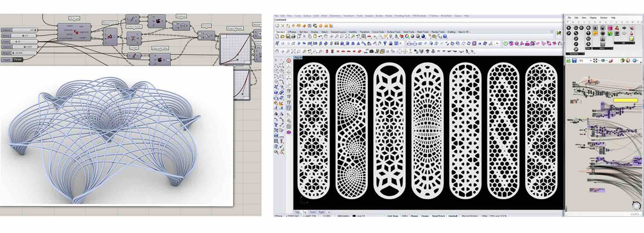This screenshot has width=644, height=233.
Task: Click the Rebuild Curve component on canvas
Action: coord(110,37)
